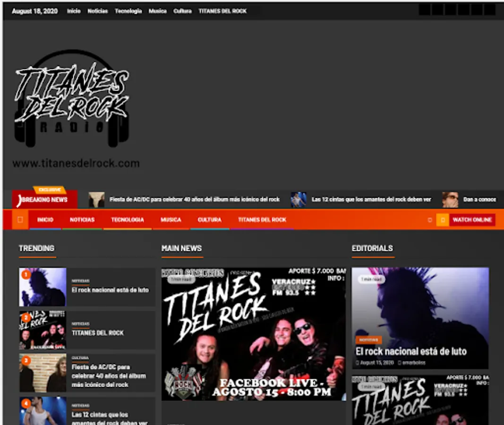Image resolution: width=504 pixels, height=425 pixels.
Task: Open Noticias in the top dark bar
Action: 98,11
